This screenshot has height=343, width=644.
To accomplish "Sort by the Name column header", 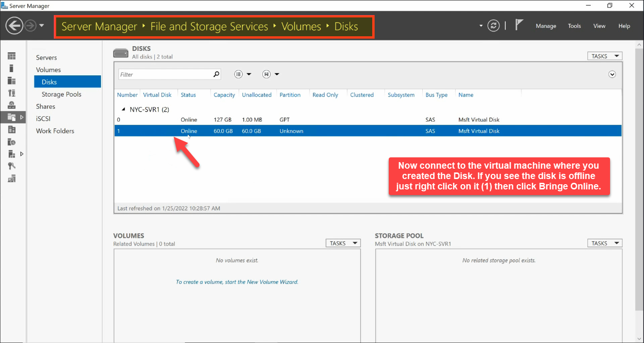I will point(466,95).
